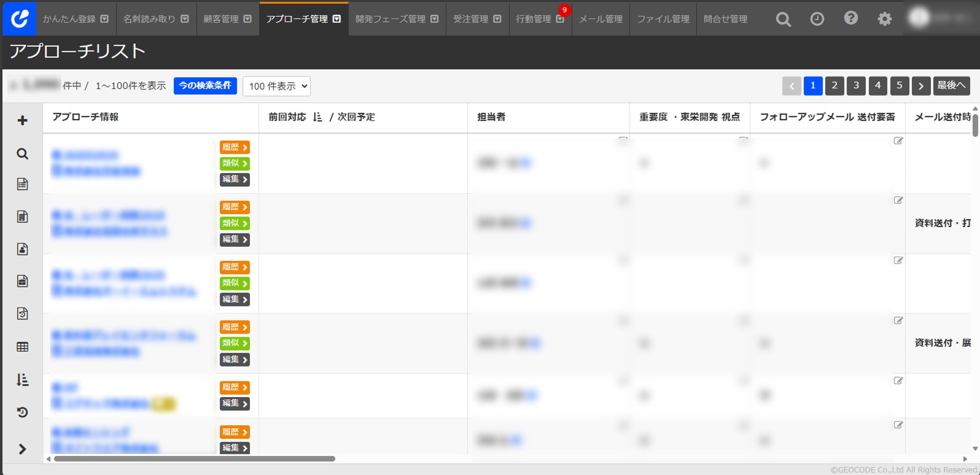Screen dimensions: 980x475
Task: Click the blurred user avatar at top right
Action: click(x=920, y=18)
